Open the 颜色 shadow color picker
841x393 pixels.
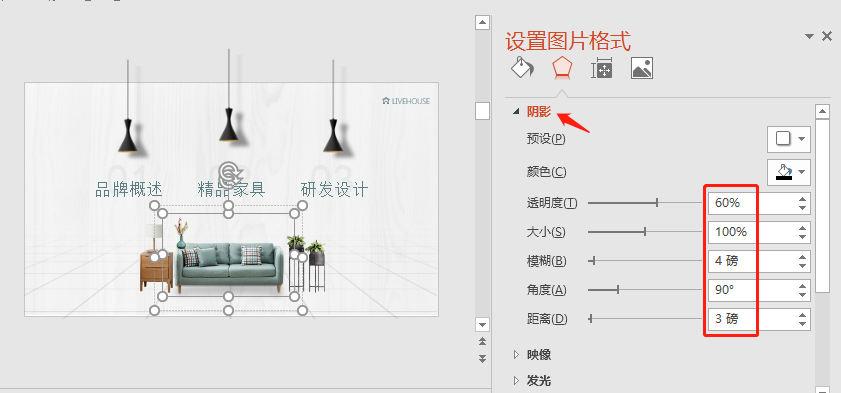pos(788,172)
